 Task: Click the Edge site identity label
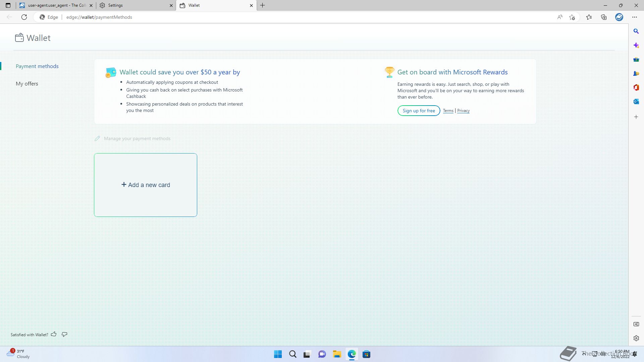(49, 17)
